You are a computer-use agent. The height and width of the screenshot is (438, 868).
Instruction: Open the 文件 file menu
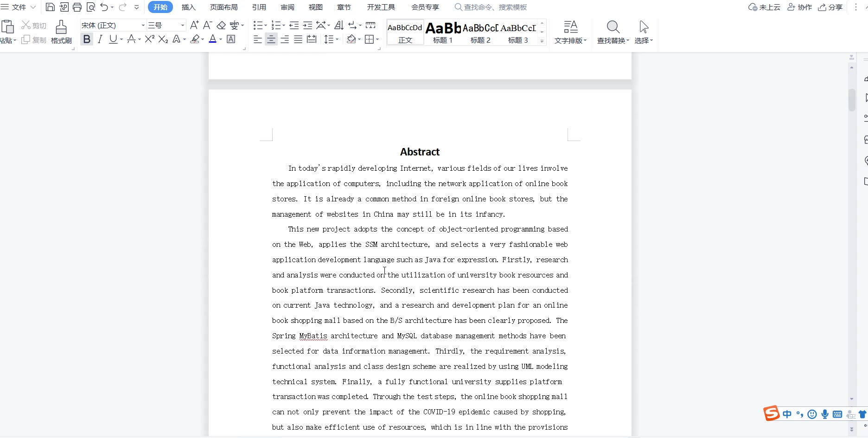[x=19, y=7]
